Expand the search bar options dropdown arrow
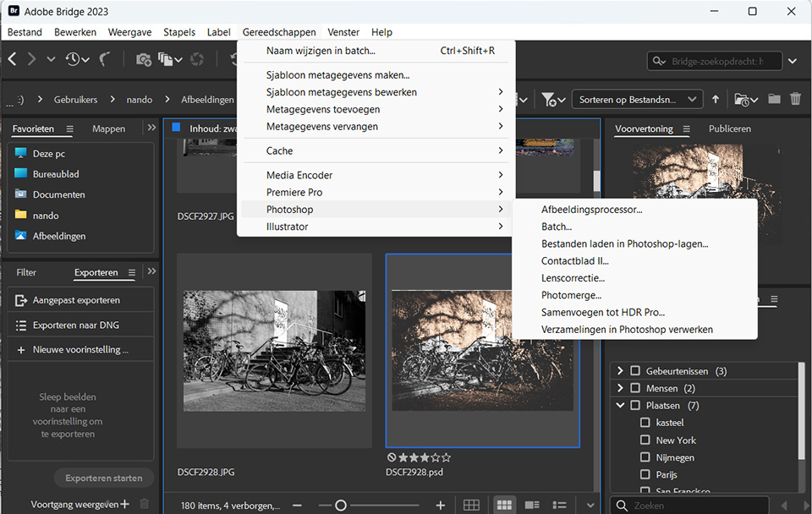Screen dimensions: 812x514 793,61
